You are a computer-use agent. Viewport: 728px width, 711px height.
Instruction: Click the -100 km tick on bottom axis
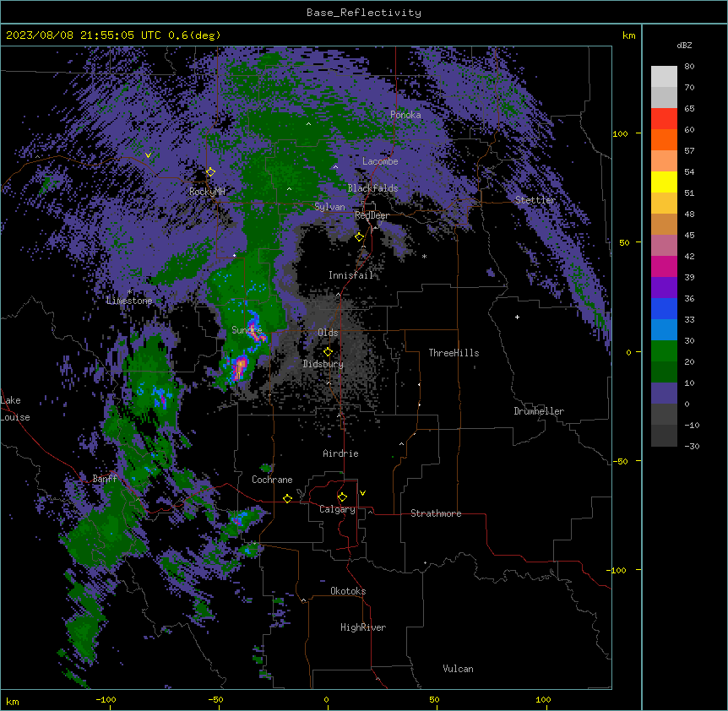tap(106, 699)
